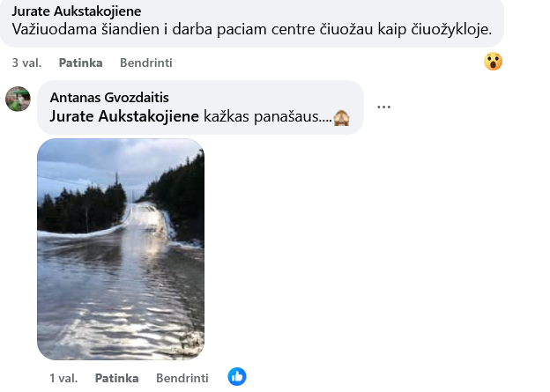550x392 pixels.
Task: Click Bendrinti under Jurate's top comment
Action: (x=146, y=63)
